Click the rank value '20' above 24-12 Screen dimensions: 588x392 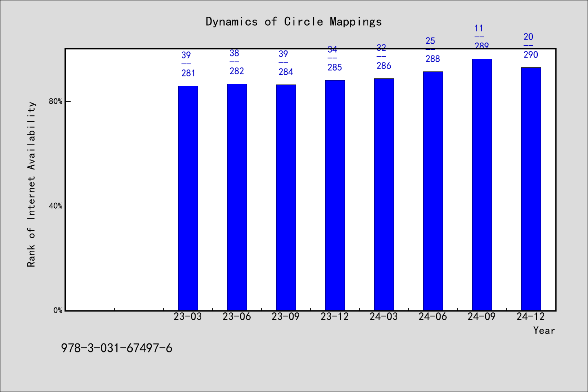point(528,37)
